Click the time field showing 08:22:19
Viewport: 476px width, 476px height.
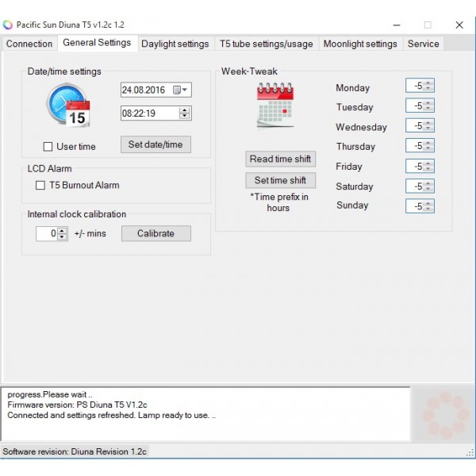click(150, 113)
